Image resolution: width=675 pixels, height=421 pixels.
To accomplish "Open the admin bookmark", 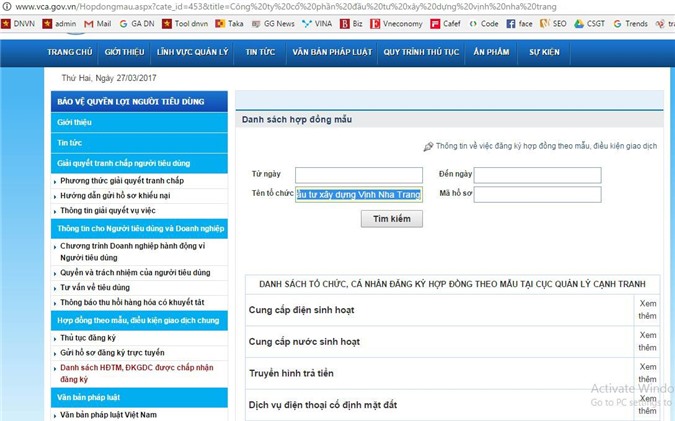I will (x=58, y=23).
